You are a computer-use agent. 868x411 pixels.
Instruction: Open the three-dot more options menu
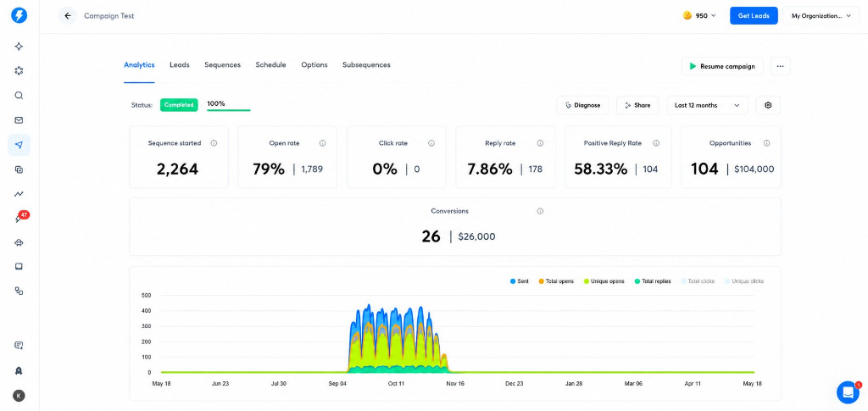point(780,66)
